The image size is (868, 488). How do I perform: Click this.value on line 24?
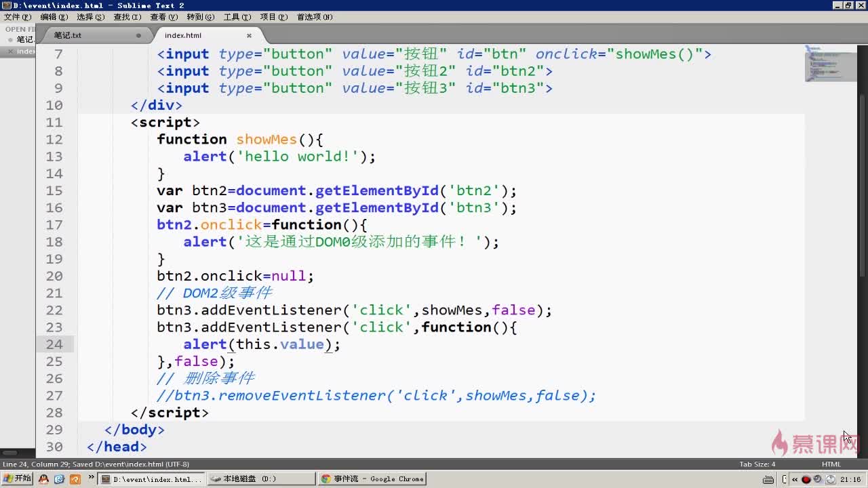click(280, 344)
